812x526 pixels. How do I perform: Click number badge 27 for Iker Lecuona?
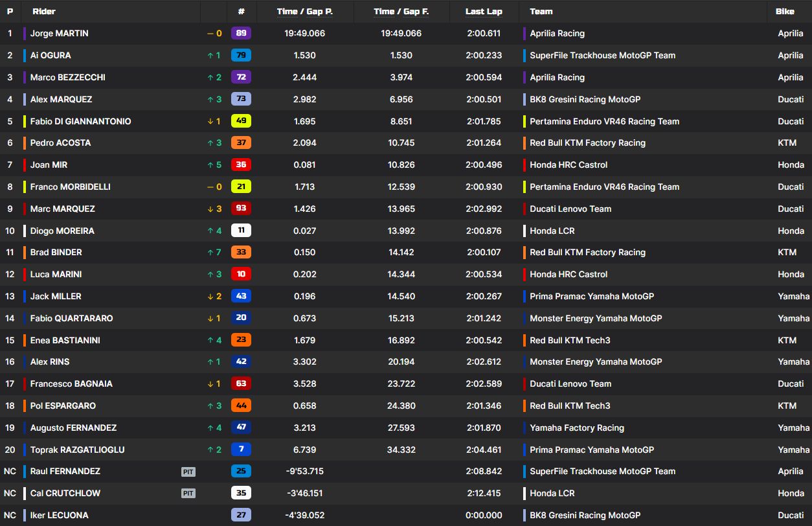click(x=241, y=515)
